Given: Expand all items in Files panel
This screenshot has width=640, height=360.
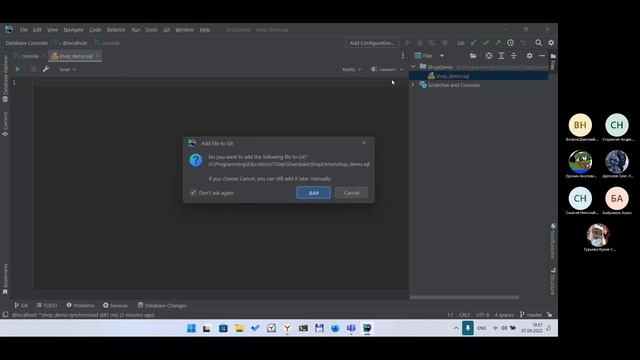Looking at the screenshot, I should (x=501, y=56).
